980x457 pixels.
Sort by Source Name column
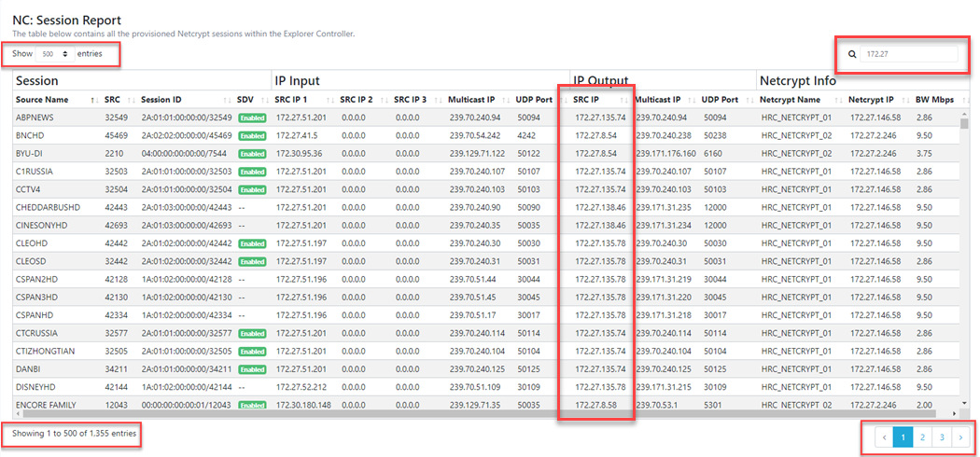point(56,100)
